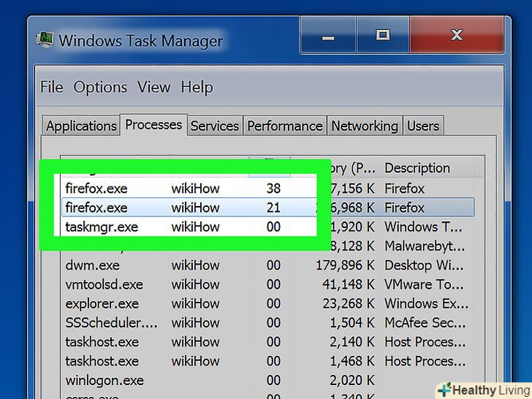The height and width of the screenshot is (399, 532).
Task: Open the View menu
Action: (x=153, y=87)
